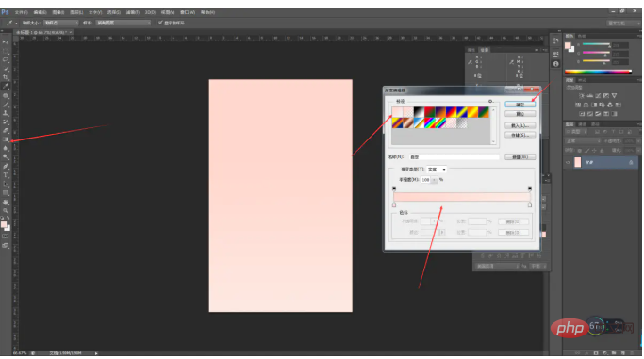
Task: Click the Load (L)... button in Gradient Editor
Action: coord(520,125)
